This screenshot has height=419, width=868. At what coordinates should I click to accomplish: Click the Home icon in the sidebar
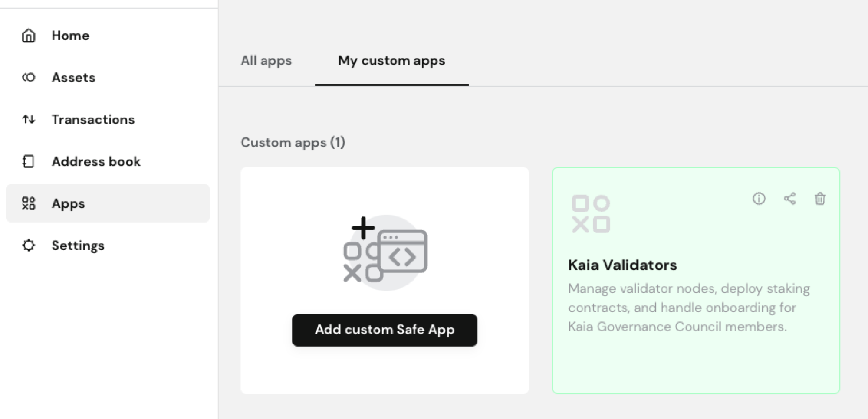tap(29, 36)
